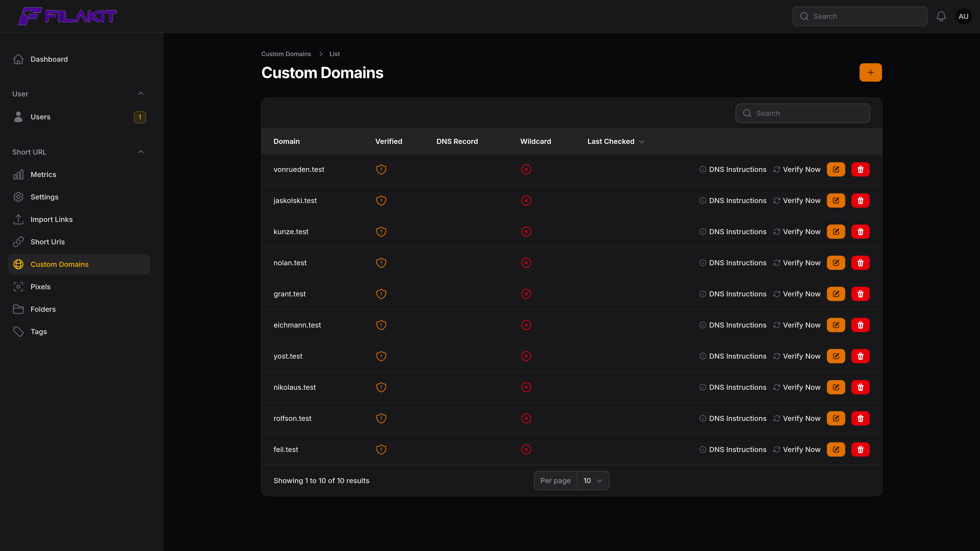Delete the eichmann.test domain

[x=861, y=325]
